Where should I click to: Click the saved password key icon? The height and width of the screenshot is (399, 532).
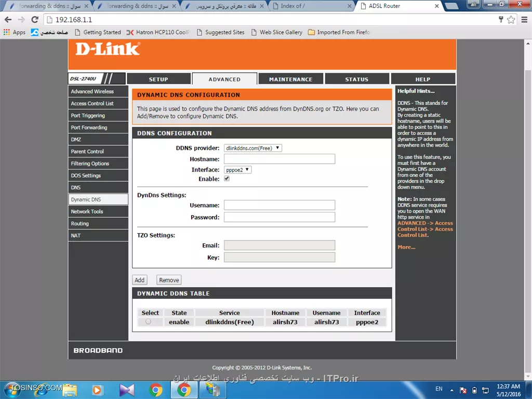click(x=501, y=20)
